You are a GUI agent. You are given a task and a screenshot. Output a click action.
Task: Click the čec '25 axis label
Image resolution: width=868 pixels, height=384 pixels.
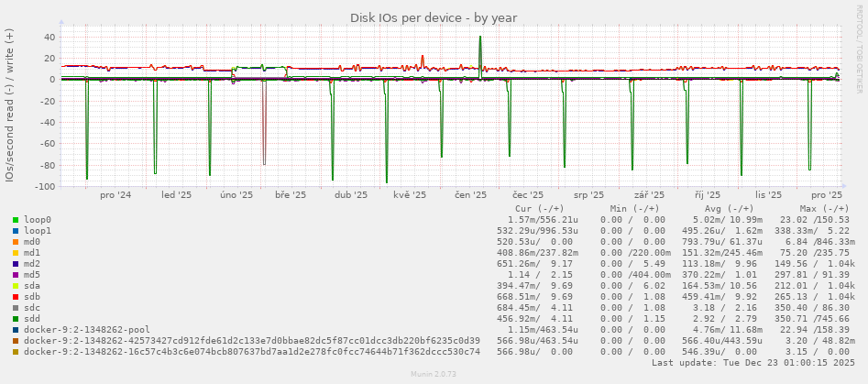coord(528,195)
